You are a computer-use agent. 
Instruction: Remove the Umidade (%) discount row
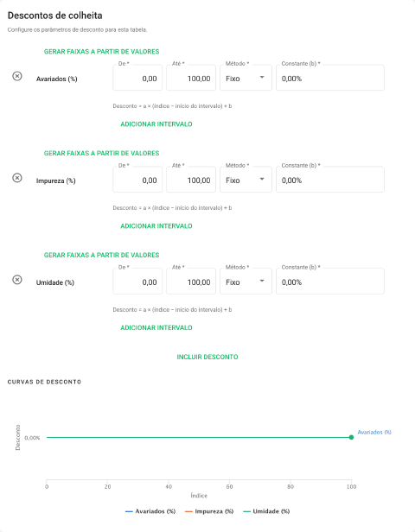[x=17, y=280]
